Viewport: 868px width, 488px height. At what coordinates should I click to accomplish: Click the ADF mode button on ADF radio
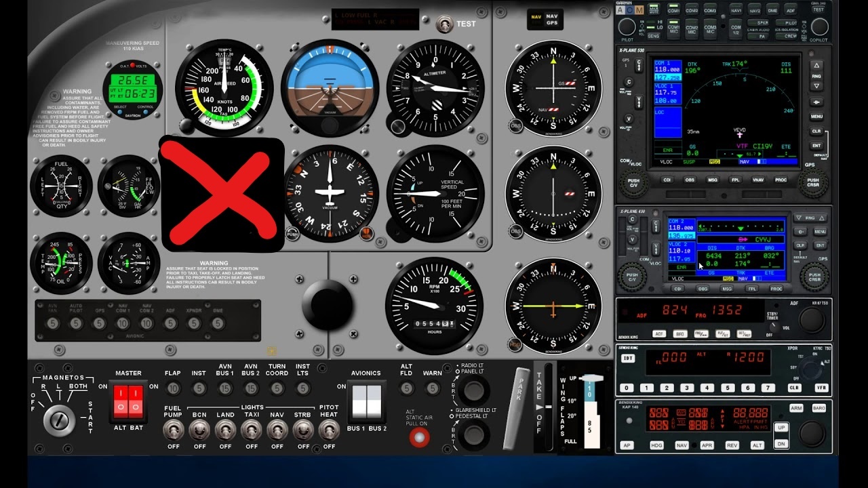[x=658, y=333]
